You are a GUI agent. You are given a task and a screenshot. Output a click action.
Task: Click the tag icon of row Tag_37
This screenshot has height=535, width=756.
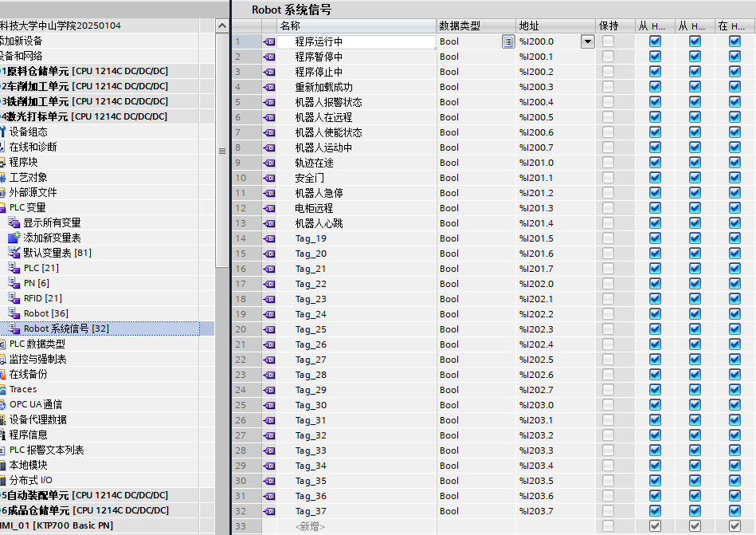click(x=269, y=511)
